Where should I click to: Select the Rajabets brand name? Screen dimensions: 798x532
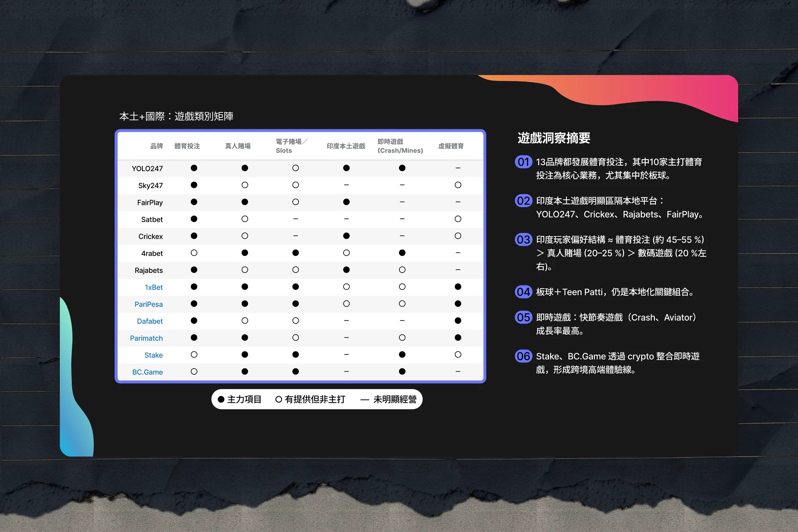pyautogui.click(x=149, y=270)
